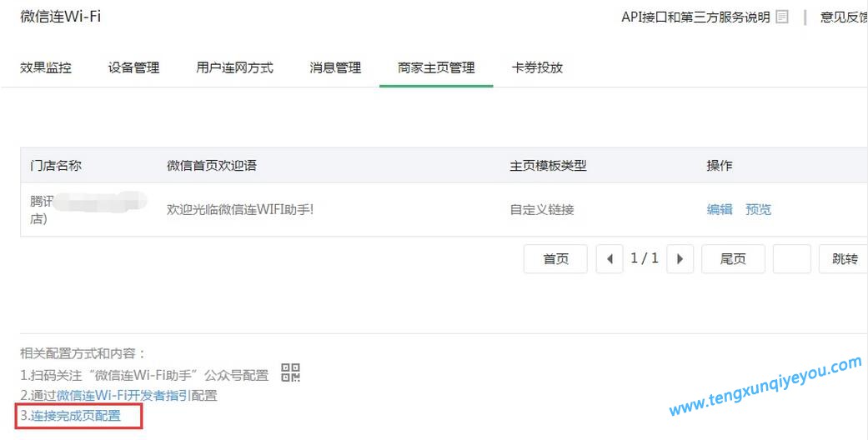Go to previous page arrow
868x440 pixels.
[610, 258]
